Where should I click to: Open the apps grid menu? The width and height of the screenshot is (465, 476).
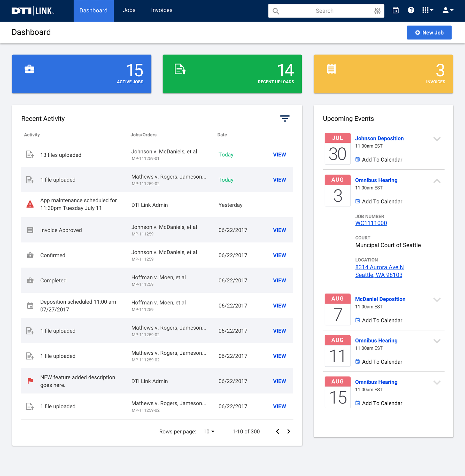click(x=428, y=10)
